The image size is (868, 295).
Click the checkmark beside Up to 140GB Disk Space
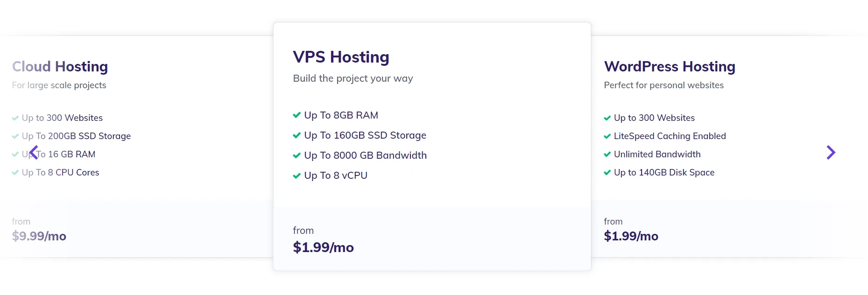pos(607,172)
